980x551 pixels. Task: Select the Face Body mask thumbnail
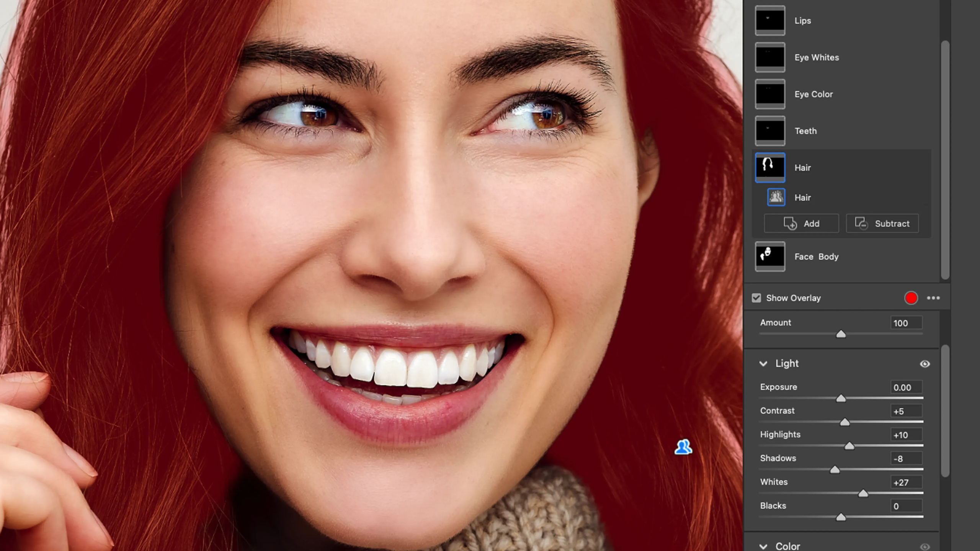[x=770, y=257]
